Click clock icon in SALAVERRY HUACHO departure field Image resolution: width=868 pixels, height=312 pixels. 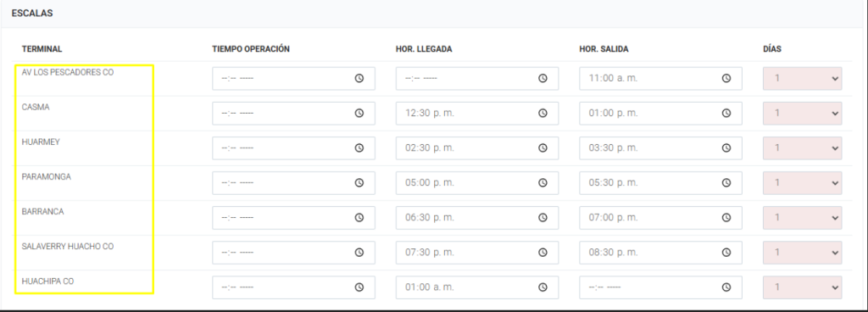click(726, 253)
